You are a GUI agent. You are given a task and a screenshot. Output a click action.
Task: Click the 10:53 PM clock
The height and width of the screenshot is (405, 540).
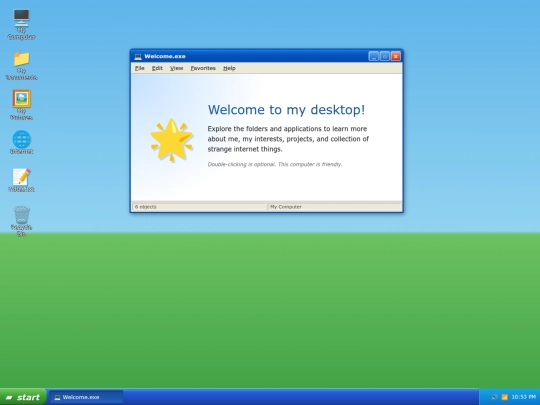point(523,397)
